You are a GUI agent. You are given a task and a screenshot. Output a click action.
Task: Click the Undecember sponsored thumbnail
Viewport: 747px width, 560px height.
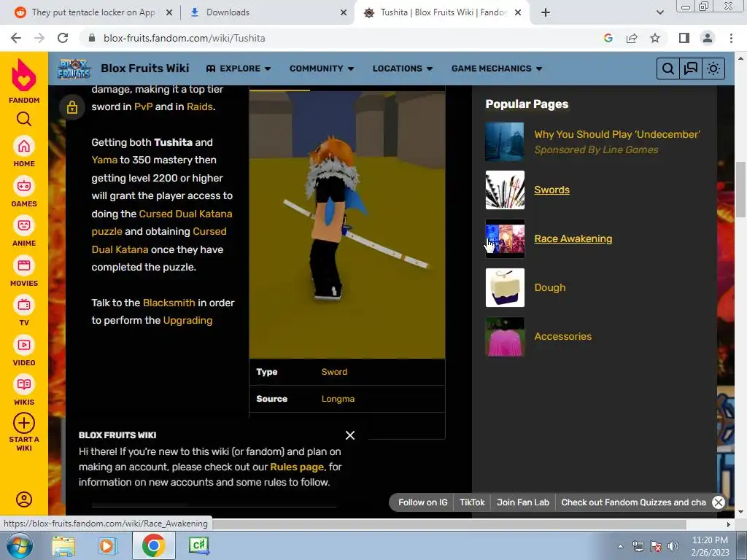tap(505, 141)
